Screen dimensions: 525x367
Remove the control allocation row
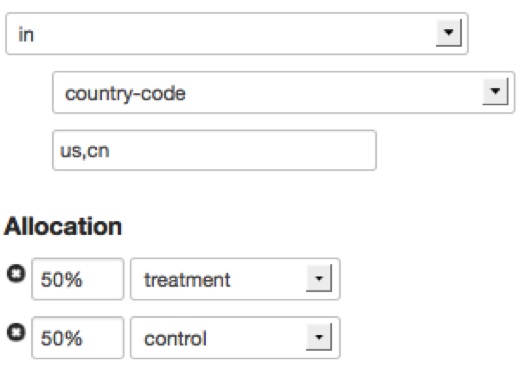[16, 333]
